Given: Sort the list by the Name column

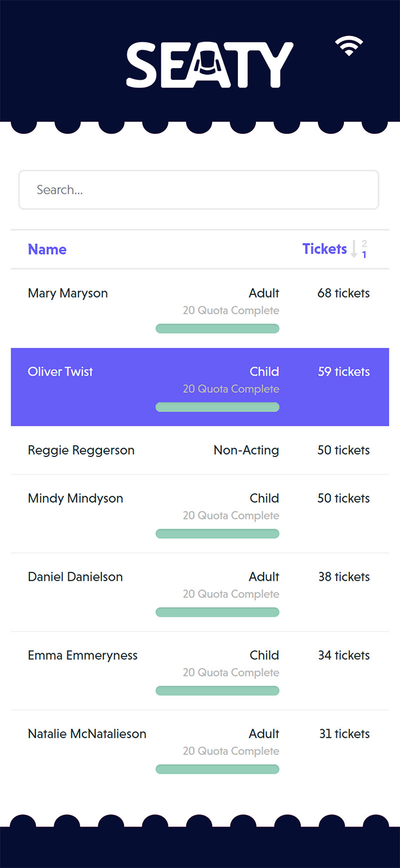Looking at the screenshot, I should tap(46, 249).
